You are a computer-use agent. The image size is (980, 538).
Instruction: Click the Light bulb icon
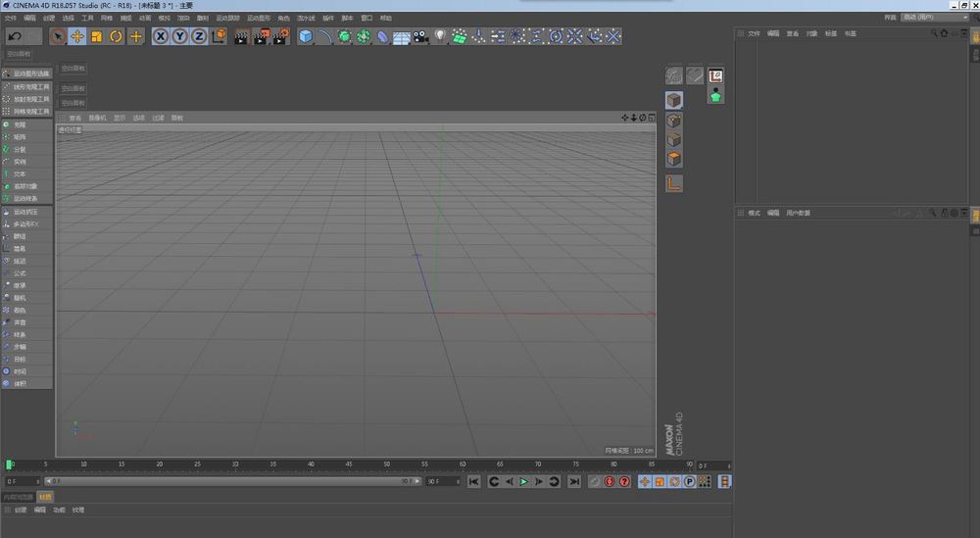point(440,36)
